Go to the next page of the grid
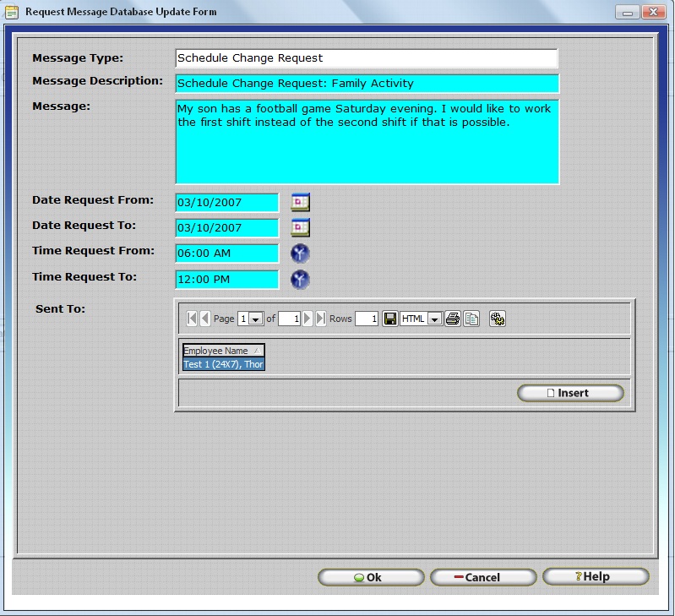This screenshot has height=616, width=675. click(308, 319)
